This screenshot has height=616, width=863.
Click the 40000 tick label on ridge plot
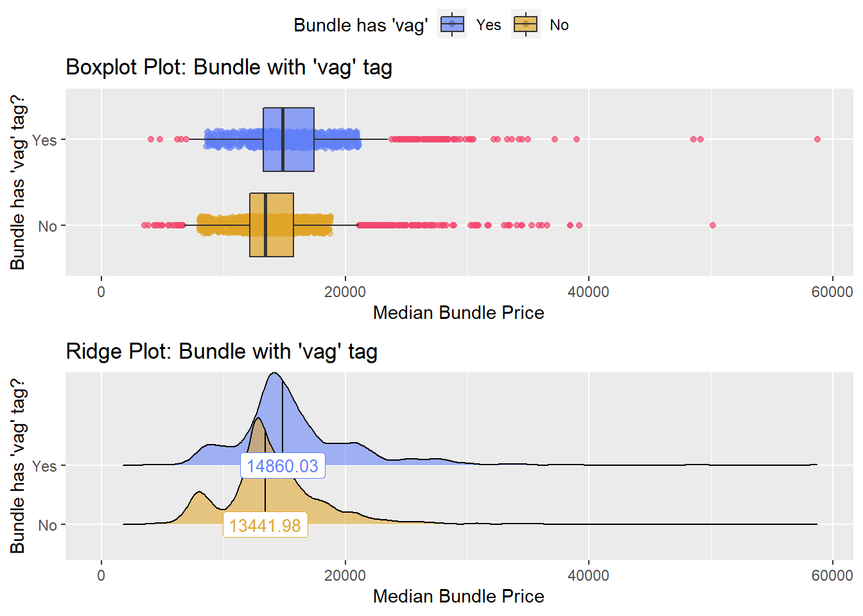588,575
